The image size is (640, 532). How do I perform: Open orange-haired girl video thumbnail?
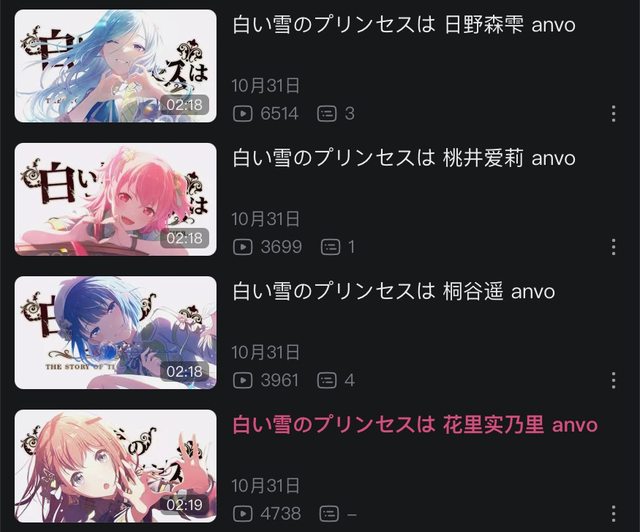[116, 466]
